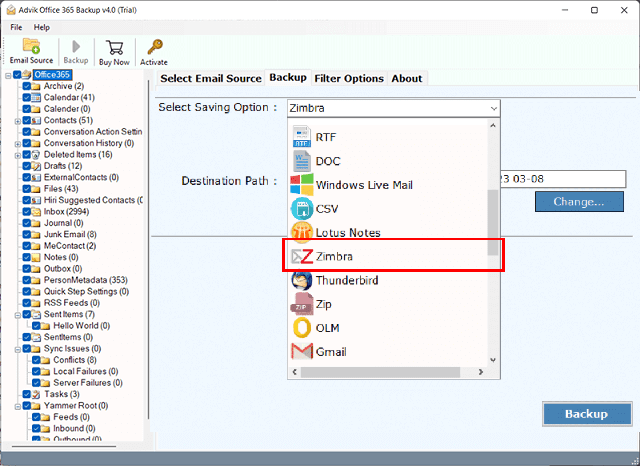Uncheck the Yammer Root (0) checkbox
640x466 pixels.
pos(27,406)
